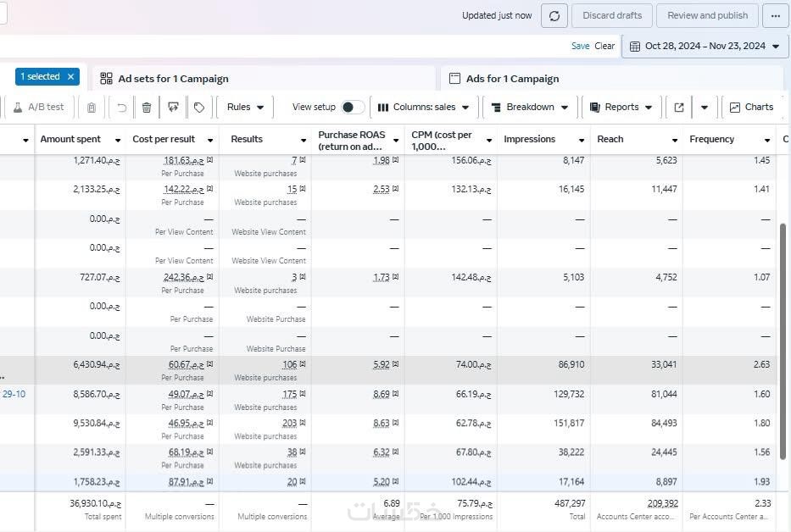Click info icon next to 106 results

pos(303,364)
